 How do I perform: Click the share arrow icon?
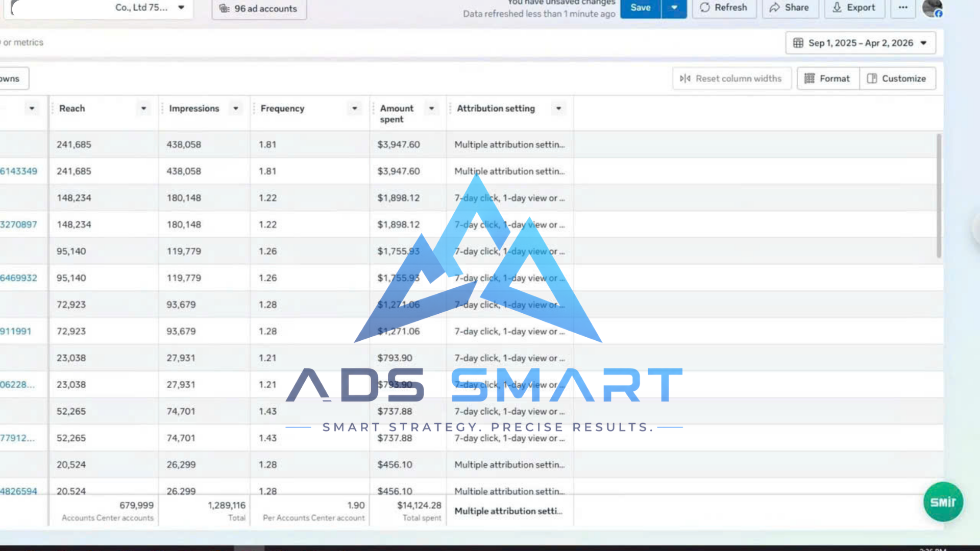click(x=775, y=8)
